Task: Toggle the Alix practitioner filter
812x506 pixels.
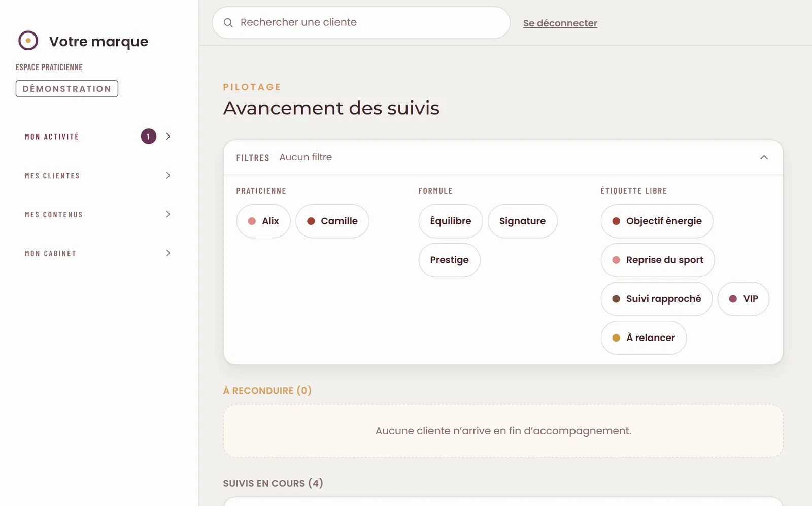Action: coord(263,221)
